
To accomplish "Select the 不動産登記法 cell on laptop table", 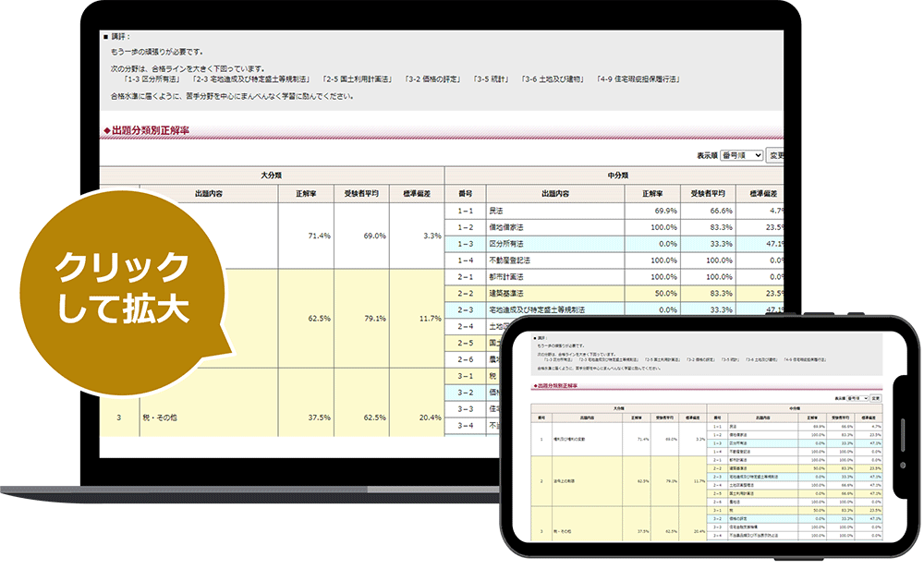I will click(555, 260).
